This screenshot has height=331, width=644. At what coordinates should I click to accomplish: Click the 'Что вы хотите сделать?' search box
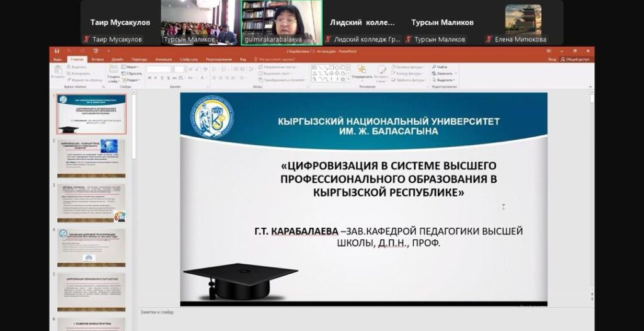click(x=275, y=59)
